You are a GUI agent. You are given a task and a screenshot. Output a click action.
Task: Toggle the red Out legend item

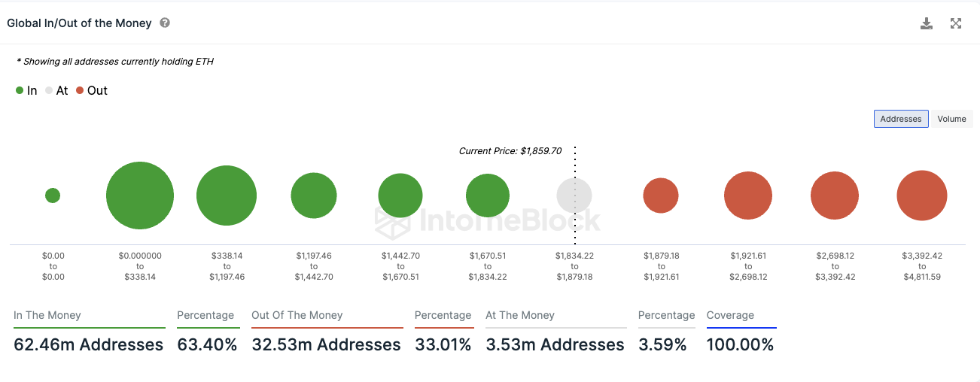pos(92,90)
